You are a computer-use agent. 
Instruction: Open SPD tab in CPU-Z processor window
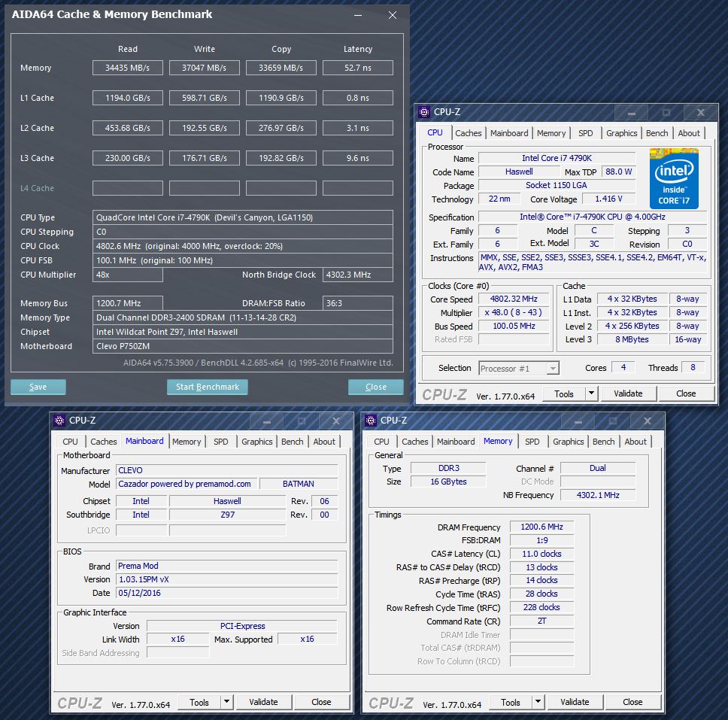pos(585,133)
